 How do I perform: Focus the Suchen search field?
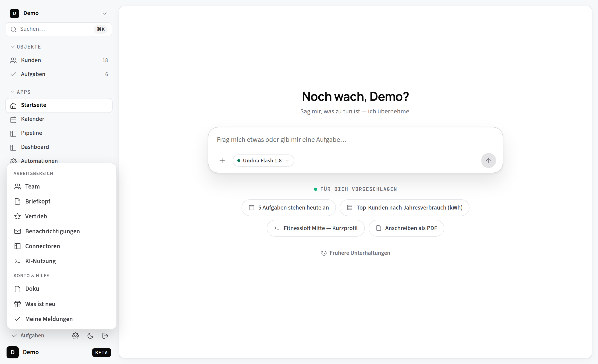tap(59, 29)
